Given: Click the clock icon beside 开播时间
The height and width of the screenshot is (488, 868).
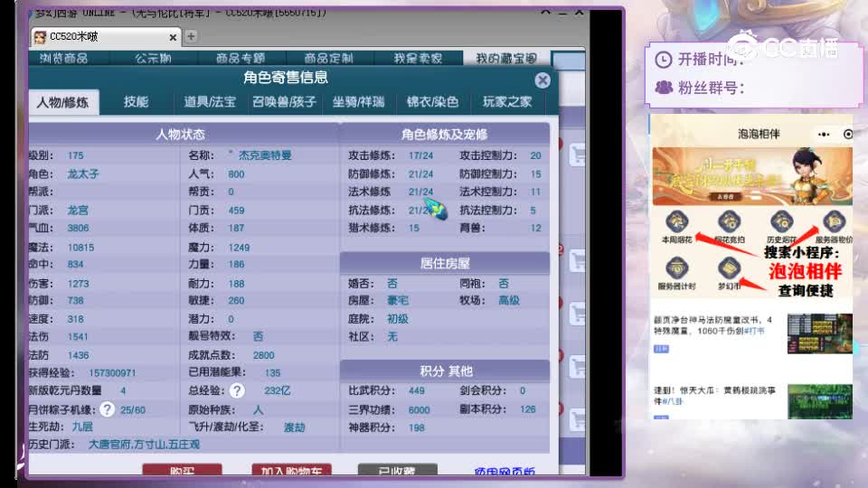Looking at the screenshot, I should [x=663, y=60].
